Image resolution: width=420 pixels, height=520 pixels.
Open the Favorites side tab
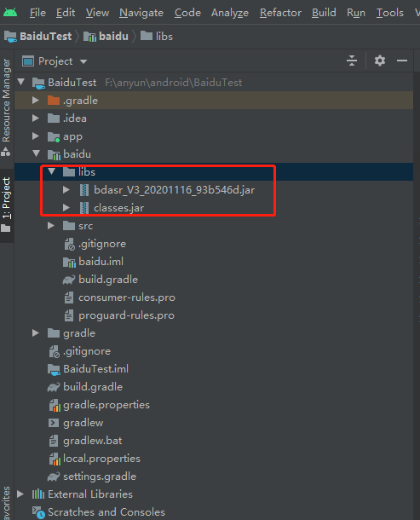(x=6, y=502)
